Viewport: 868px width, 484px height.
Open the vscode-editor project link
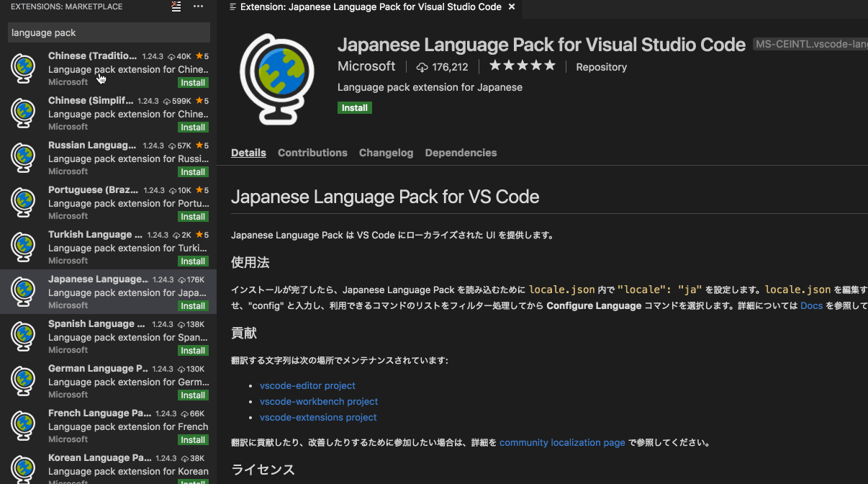(x=307, y=385)
